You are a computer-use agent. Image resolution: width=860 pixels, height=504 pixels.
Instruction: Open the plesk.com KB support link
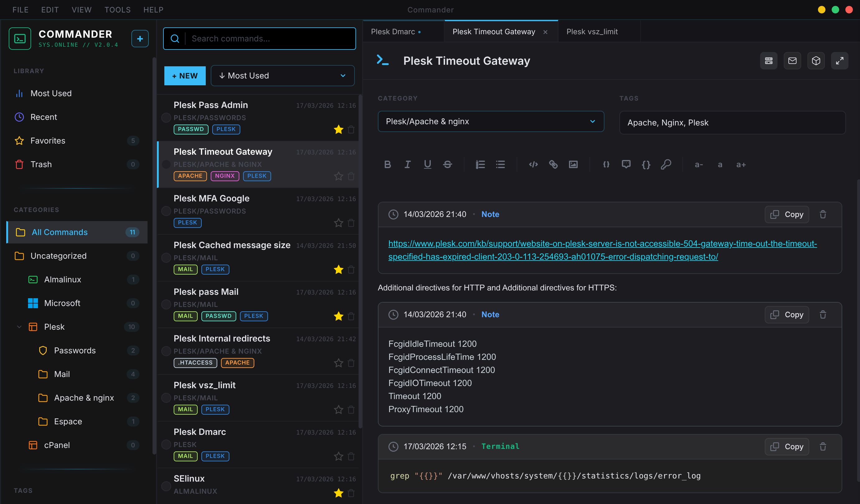602,250
